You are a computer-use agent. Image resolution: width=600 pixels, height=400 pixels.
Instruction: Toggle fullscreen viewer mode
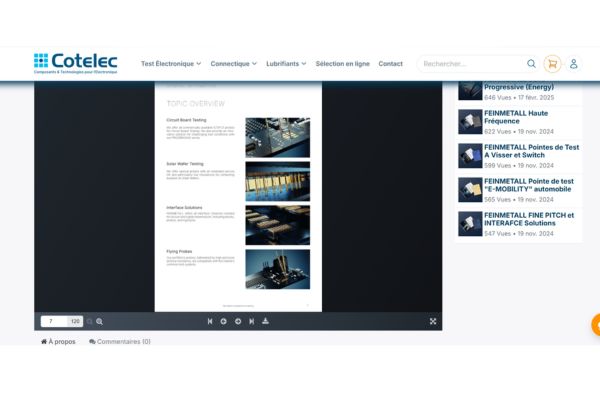pos(433,321)
